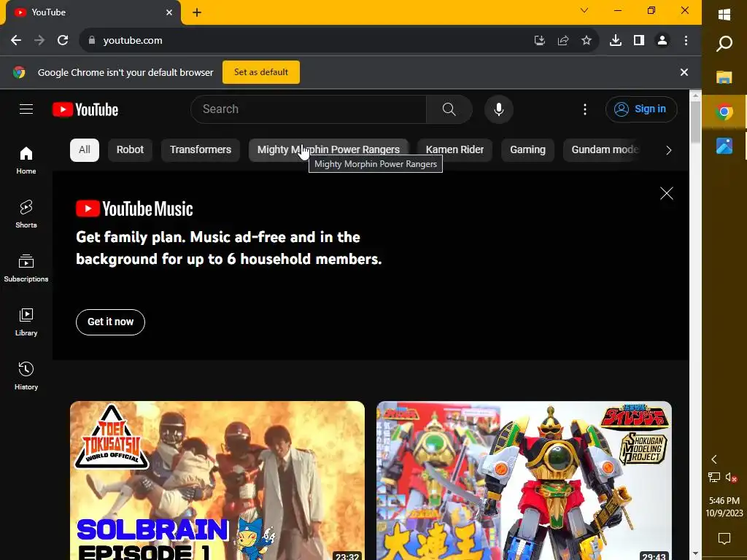Click Set as default button

coord(261,72)
